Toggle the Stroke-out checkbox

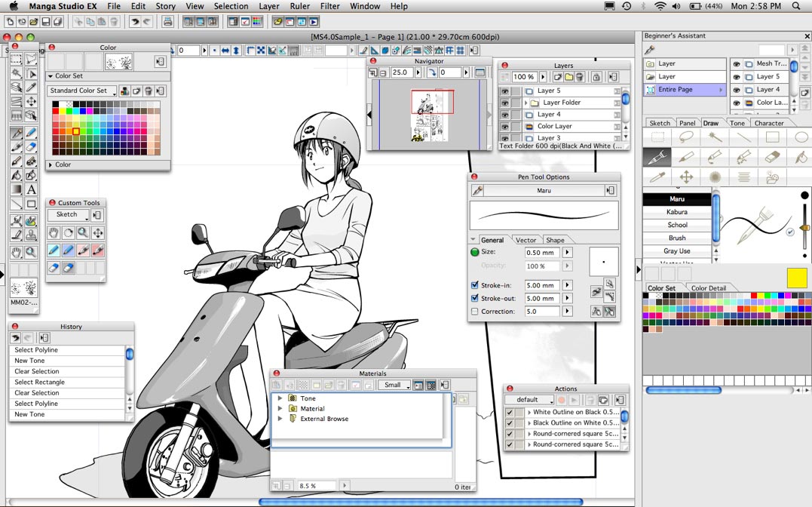(x=474, y=298)
